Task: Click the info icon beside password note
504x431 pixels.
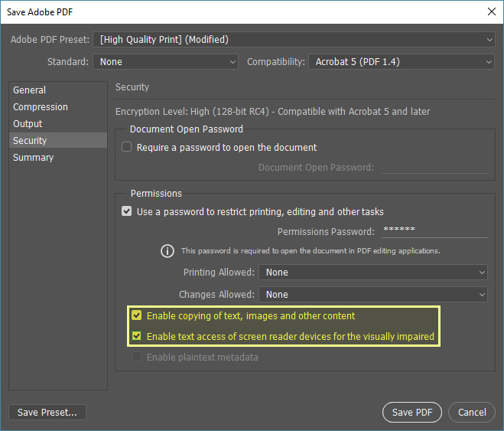Action: pos(167,250)
